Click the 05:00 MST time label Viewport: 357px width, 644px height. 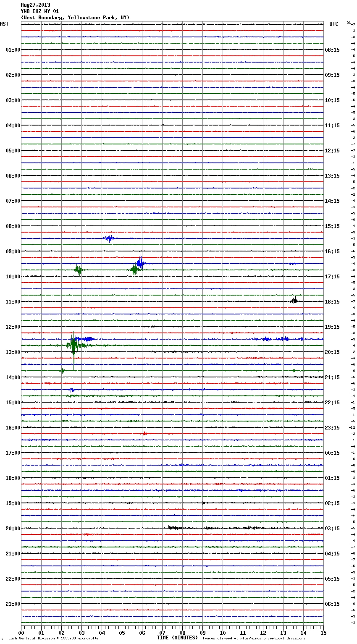tap(13, 151)
